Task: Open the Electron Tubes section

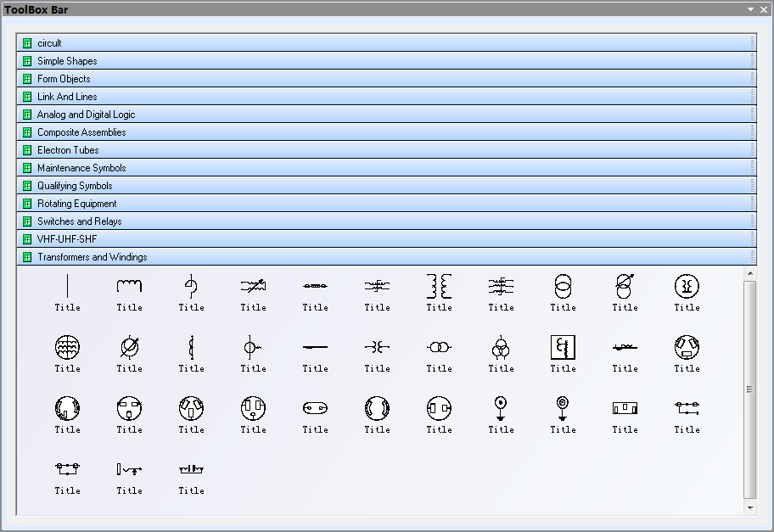Action: click(x=68, y=150)
